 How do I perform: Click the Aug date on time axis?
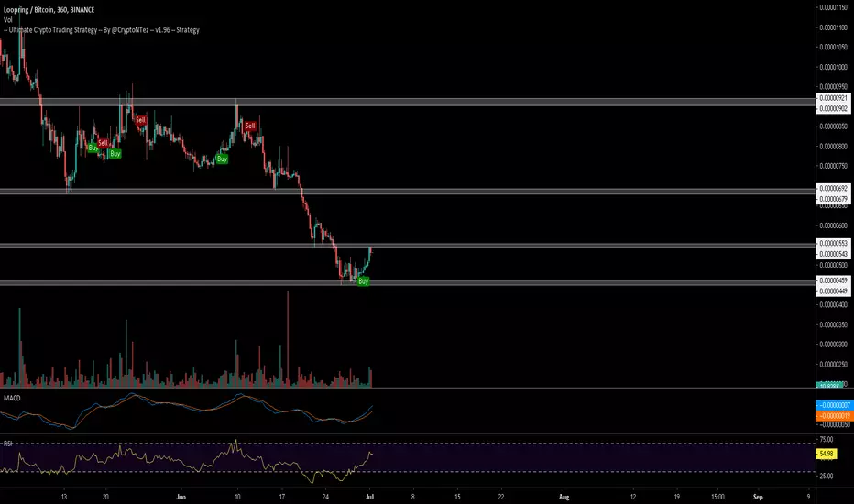[x=564, y=497]
